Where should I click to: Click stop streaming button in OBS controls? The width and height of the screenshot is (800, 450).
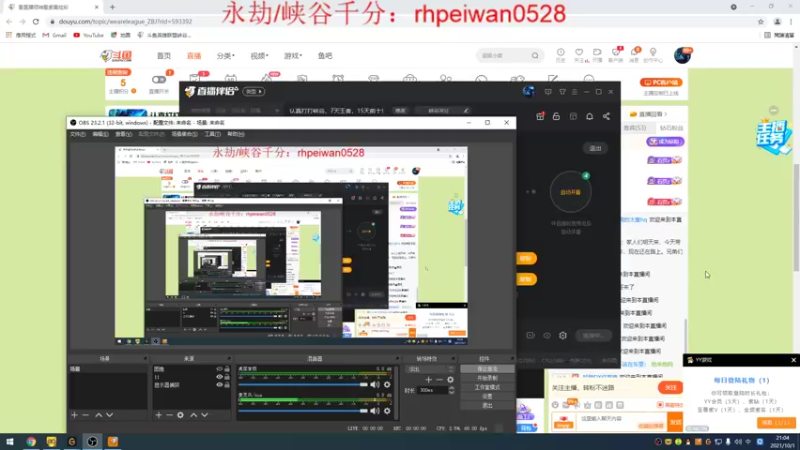(487, 369)
